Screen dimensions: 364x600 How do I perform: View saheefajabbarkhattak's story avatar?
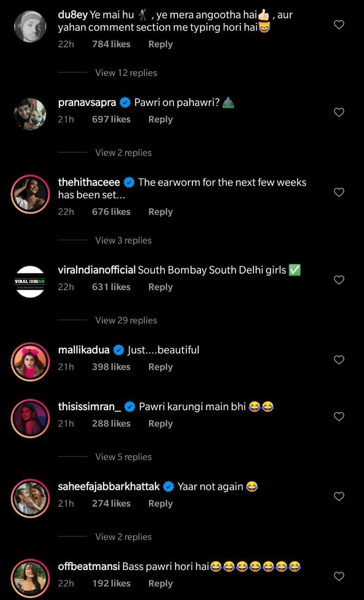tap(30, 498)
